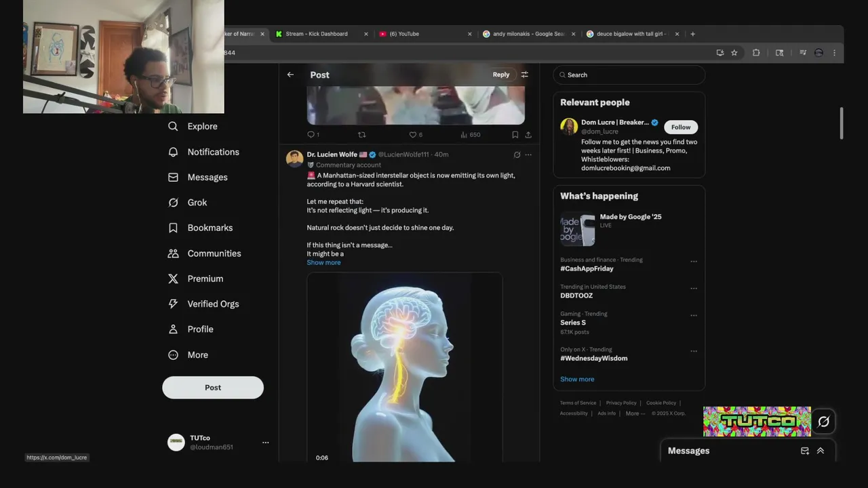Open options for #CashAppFriday trend
This screenshot has width=868, height=488.
click(694, 261)
